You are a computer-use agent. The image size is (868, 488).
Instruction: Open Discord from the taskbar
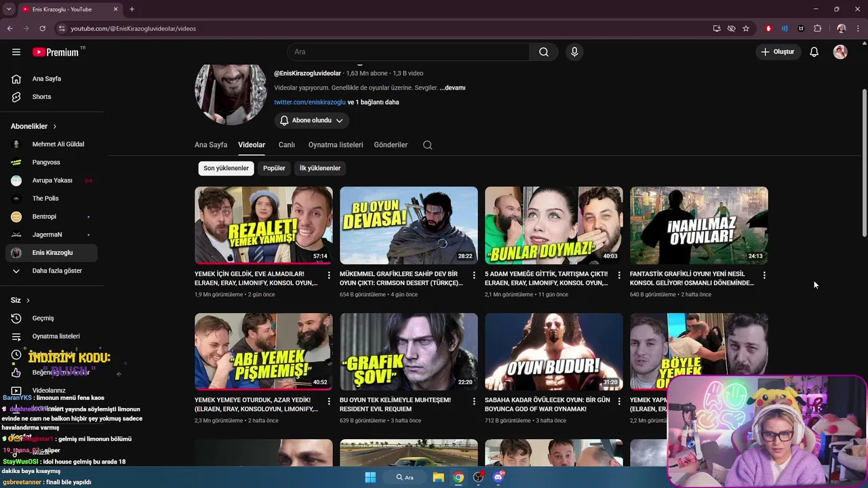[x=498, y=477]
